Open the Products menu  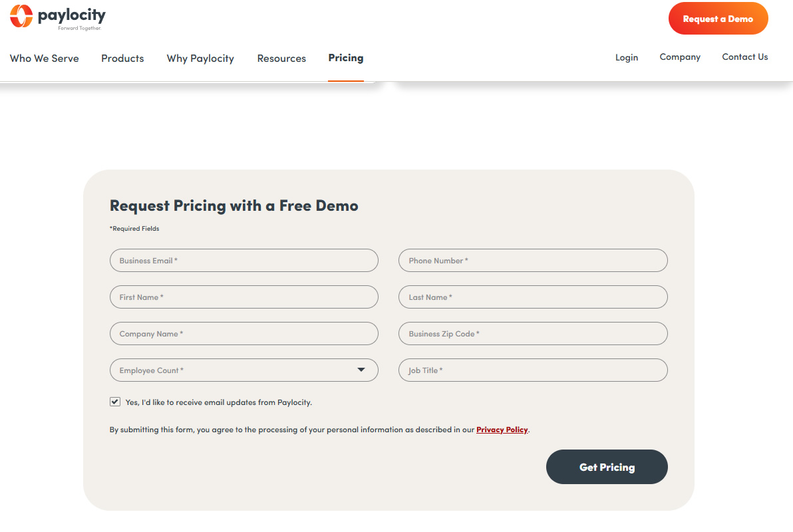click(122, 59)
